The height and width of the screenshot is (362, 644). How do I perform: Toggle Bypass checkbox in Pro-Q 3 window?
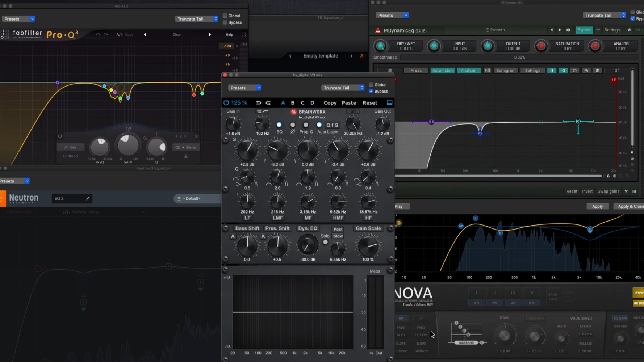(x=225, y=22)
